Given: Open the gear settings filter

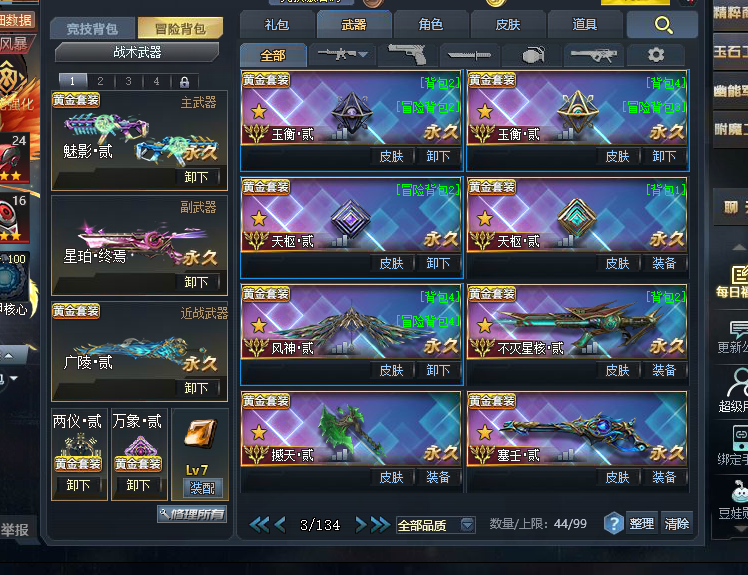Looking at the screenshot, I should 656,55.
